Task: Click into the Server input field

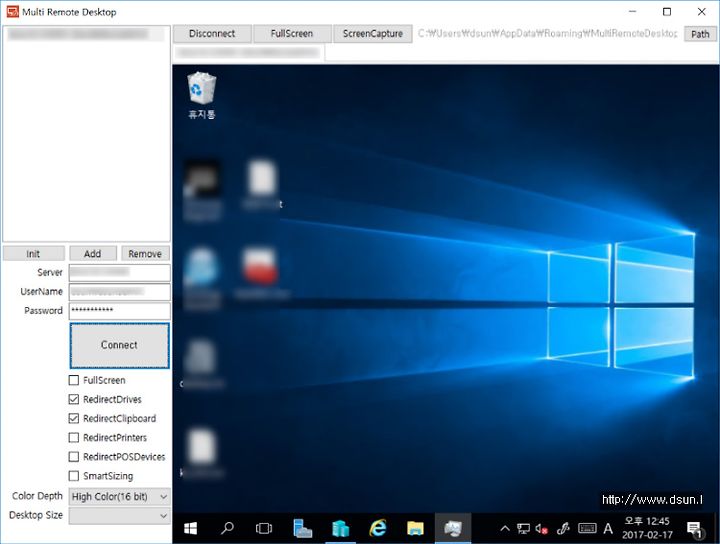Action: (119, 273)
